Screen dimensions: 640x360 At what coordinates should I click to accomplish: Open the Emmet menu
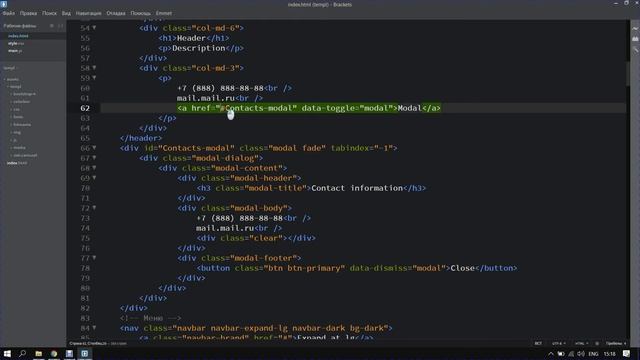[x=164, y=13]
